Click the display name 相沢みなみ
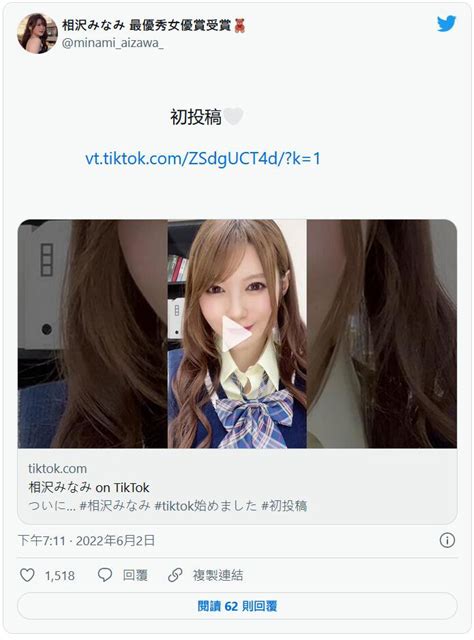The height and width of the screenshot is (640, 474). pos(93,25)
